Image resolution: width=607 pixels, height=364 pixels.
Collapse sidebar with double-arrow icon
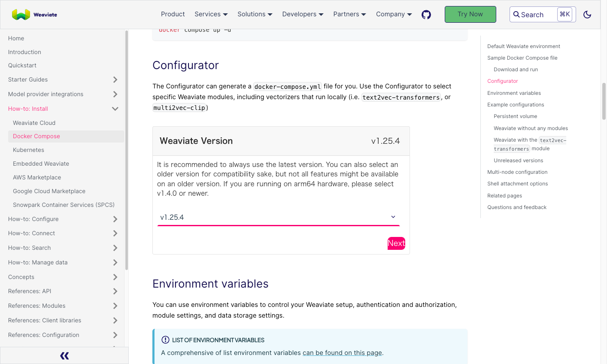(64, 355)
